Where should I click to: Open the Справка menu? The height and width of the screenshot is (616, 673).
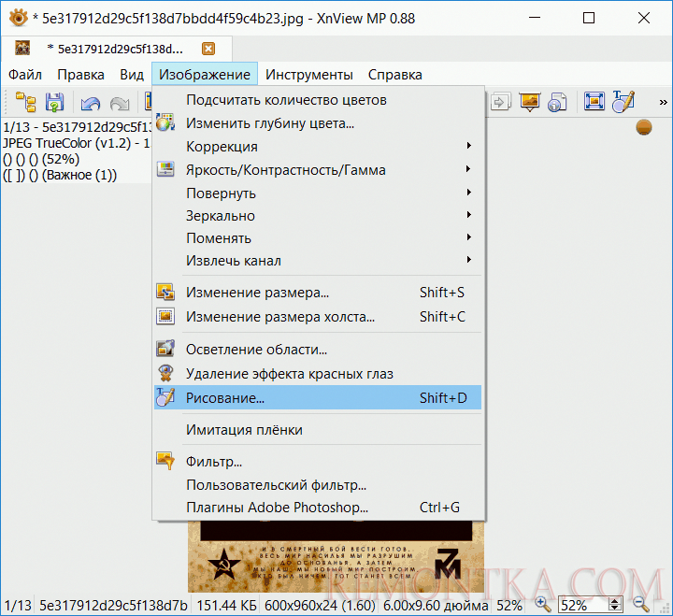pos(394,75)
